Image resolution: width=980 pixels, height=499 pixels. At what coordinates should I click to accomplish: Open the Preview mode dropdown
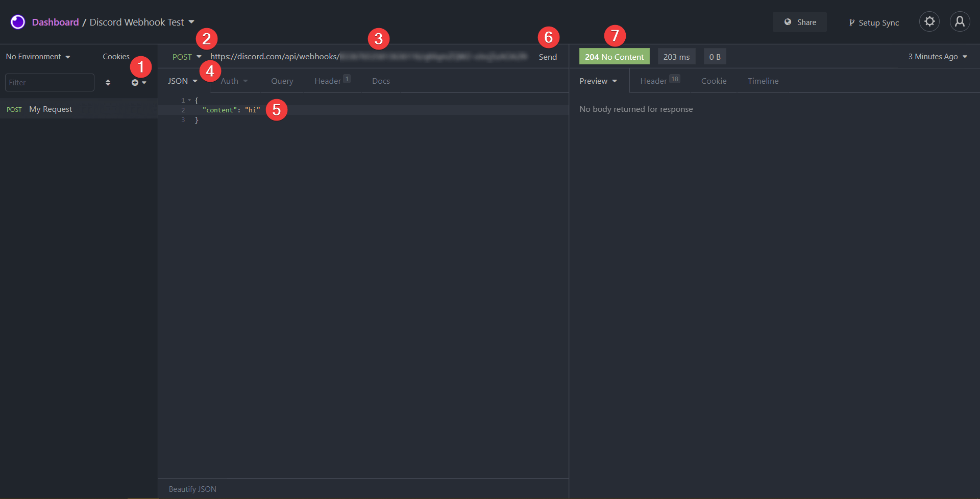(598, 81)
